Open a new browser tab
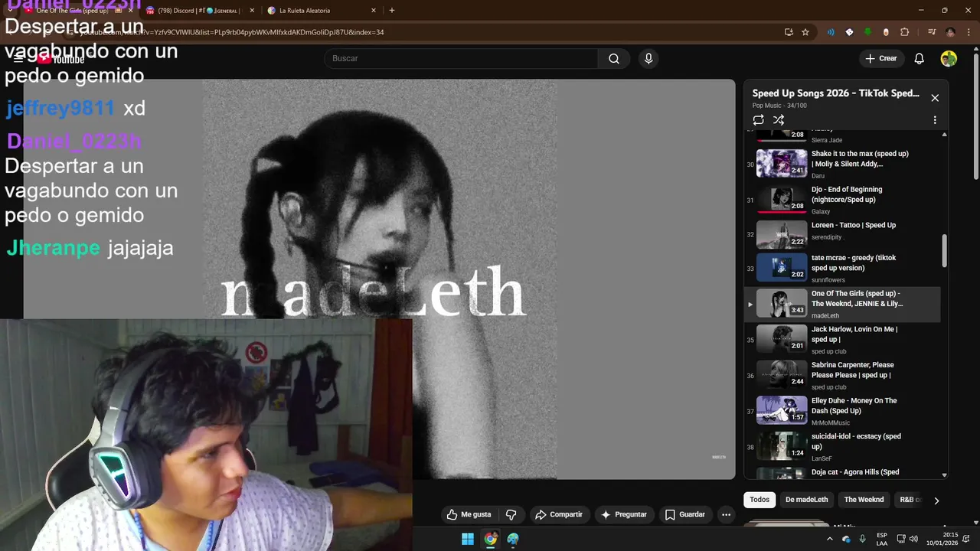The height and width of the screenshot is (551, 980). click(x=392, y=11)
